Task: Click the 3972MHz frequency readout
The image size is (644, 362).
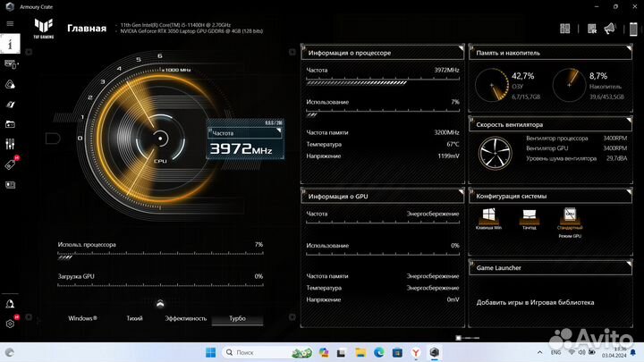Action: (241, 149)
